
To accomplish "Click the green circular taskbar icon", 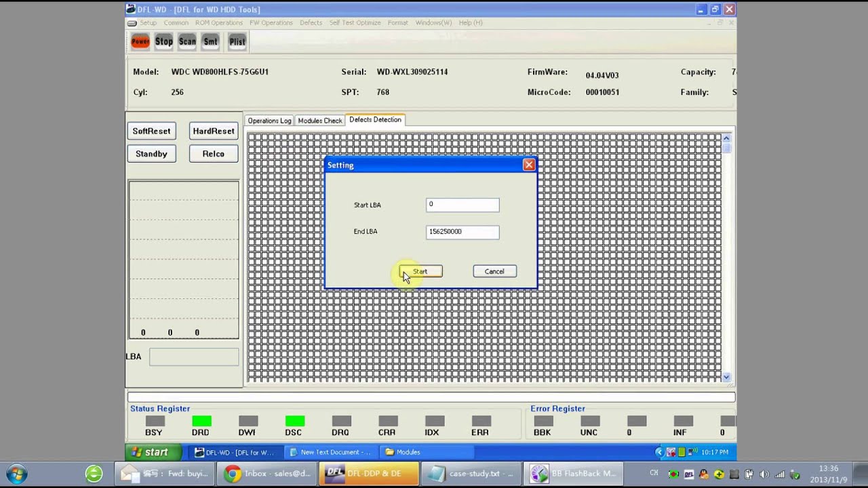I will pyautogui.click(x=94, y=474).
